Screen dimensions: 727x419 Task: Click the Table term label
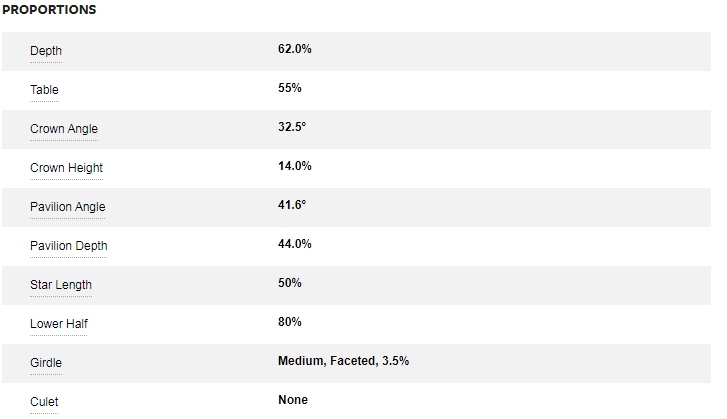[x=45, y=90]
